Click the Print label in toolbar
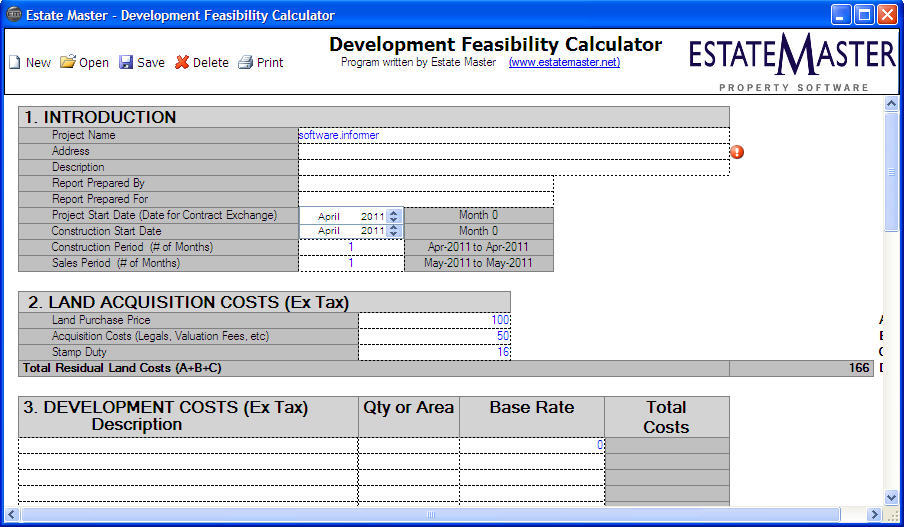 270,62
